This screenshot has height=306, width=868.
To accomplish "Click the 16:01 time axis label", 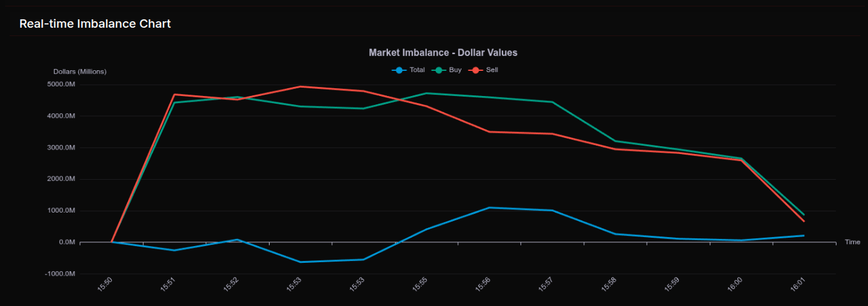I will (x=798, y=286).
